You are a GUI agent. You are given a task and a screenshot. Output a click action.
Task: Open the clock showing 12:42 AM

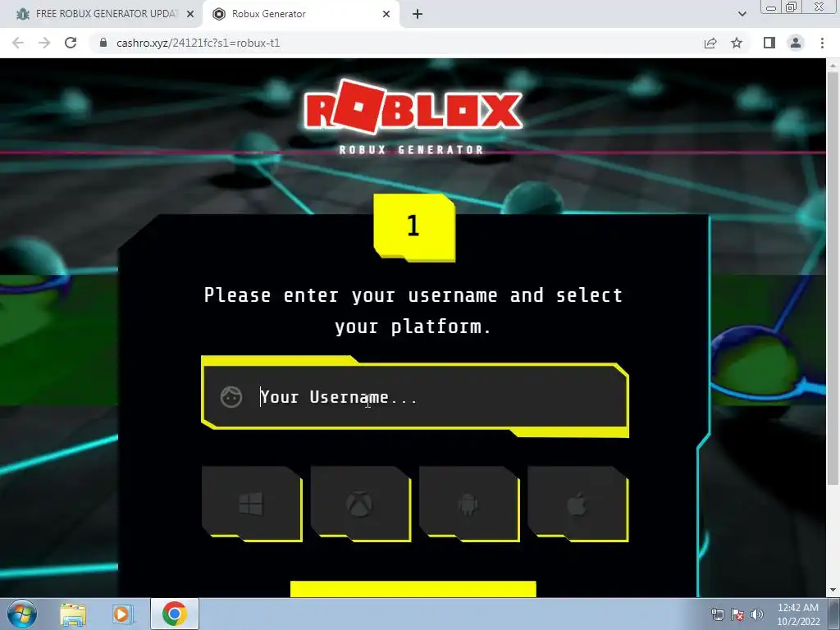(798, 614)
